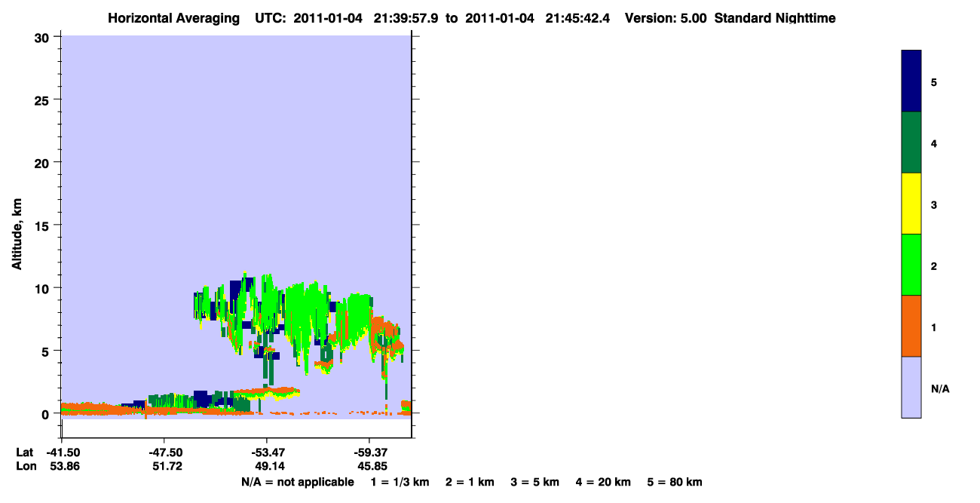Image resolution: width=980 pixels, height=503 pixels.
Task: Click 'Version: 5.00' in the title
Action: (666, 18)
